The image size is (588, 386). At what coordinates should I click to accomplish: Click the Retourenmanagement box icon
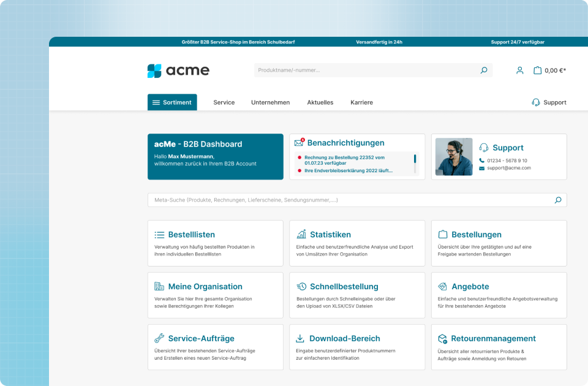click(x=443, y=339)
